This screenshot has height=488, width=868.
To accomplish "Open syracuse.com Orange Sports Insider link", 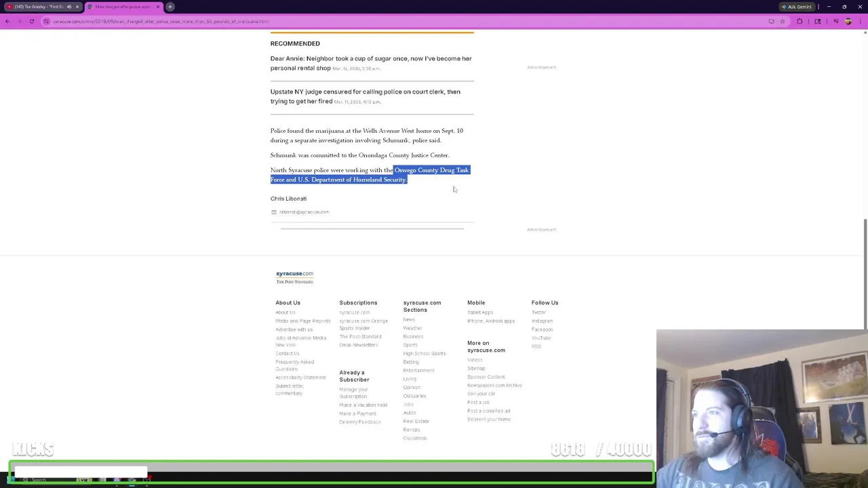I will pyautogui.click(x=363, y=325).
